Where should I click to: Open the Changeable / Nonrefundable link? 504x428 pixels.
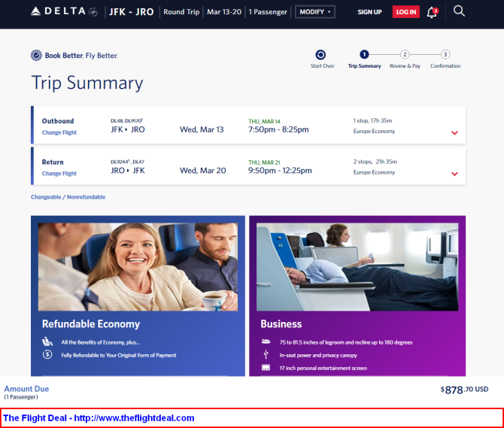[x=68, y=197]
